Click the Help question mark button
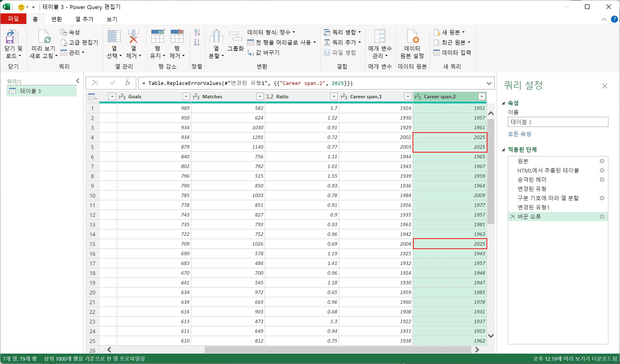Viewport: 620px width, 364px height. [615, 19]
